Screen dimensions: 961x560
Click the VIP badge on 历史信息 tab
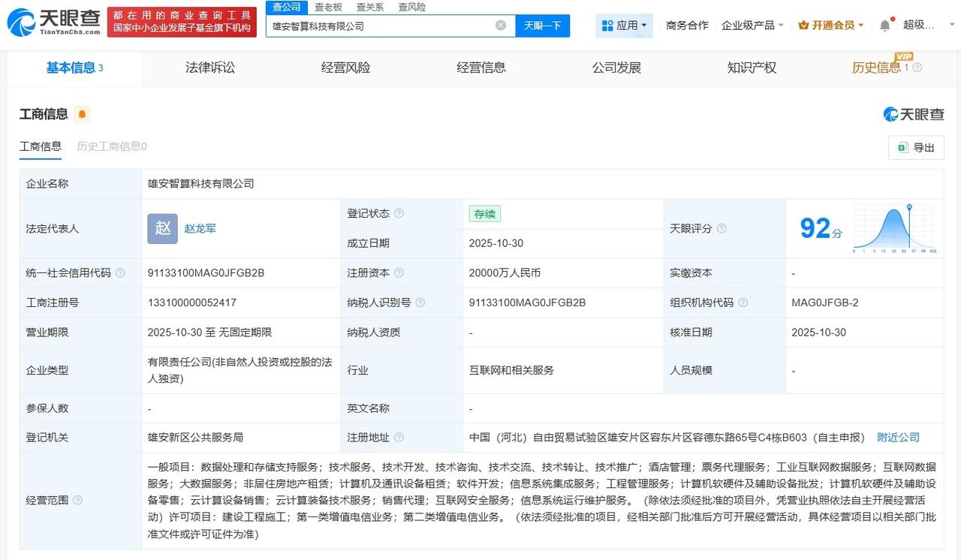click(905, 56)
